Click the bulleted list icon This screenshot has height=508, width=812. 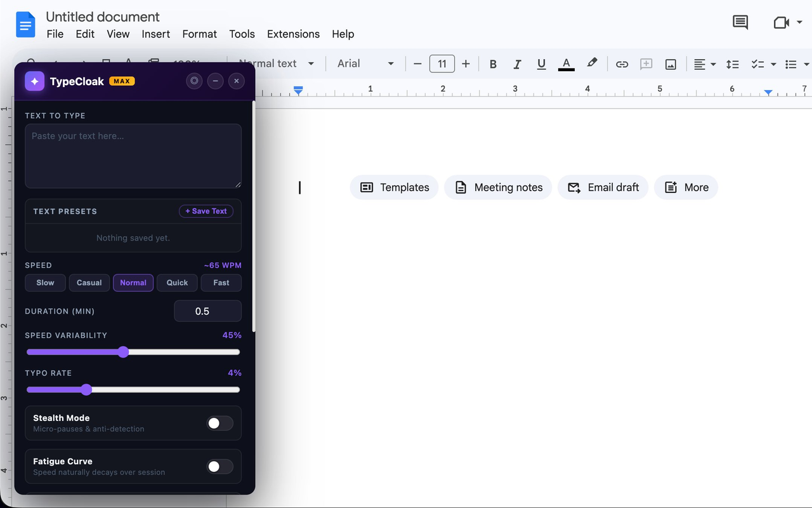(791, 63)
